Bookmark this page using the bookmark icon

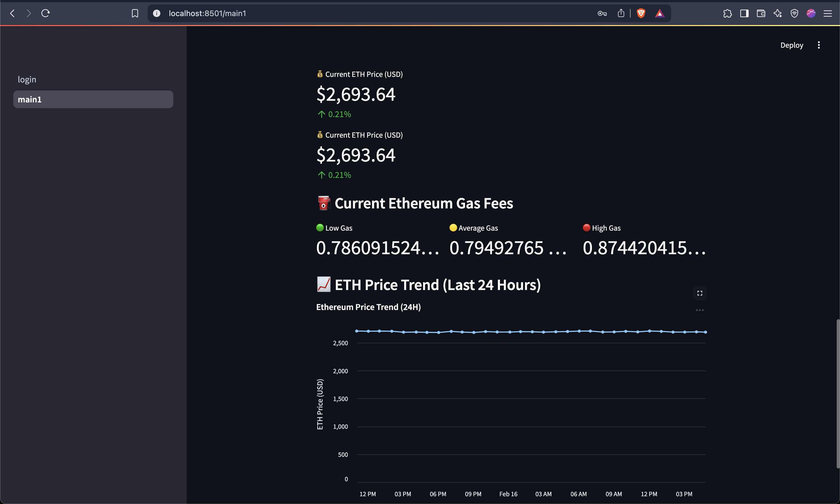tap(135, 13)
